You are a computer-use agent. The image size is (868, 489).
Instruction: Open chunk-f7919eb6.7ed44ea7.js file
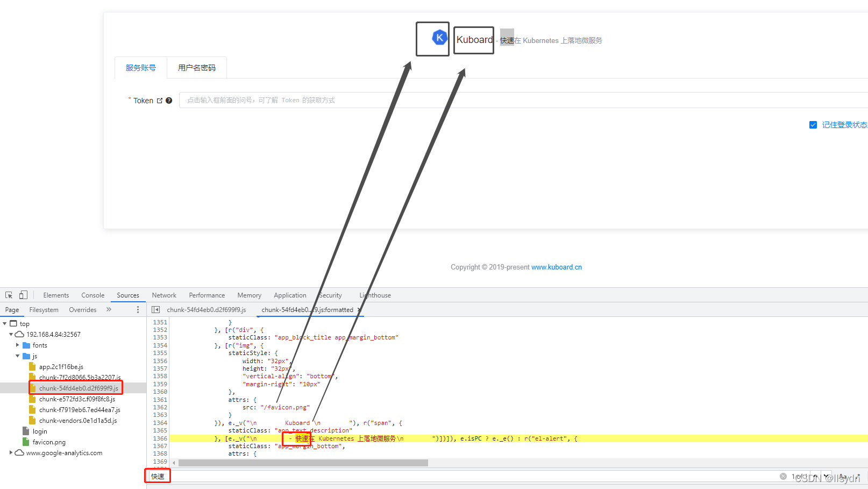[x=80, y=410]
